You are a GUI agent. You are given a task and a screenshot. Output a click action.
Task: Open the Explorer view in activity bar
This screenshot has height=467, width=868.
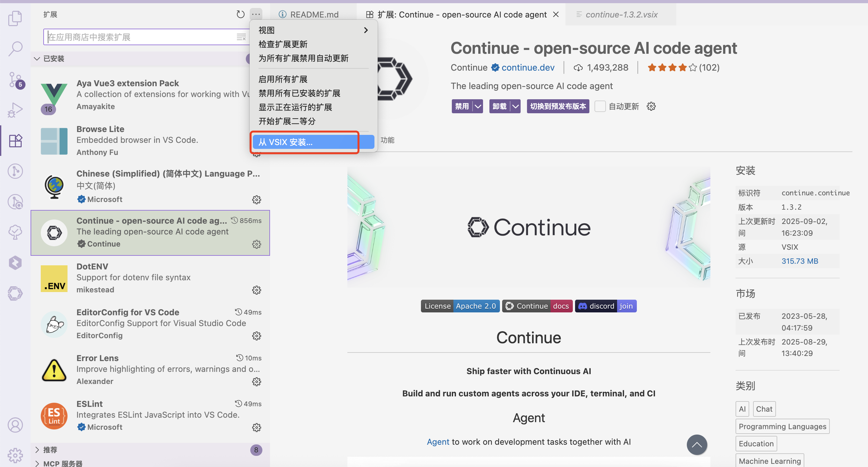pyautogui.click(x=15, y=18)
